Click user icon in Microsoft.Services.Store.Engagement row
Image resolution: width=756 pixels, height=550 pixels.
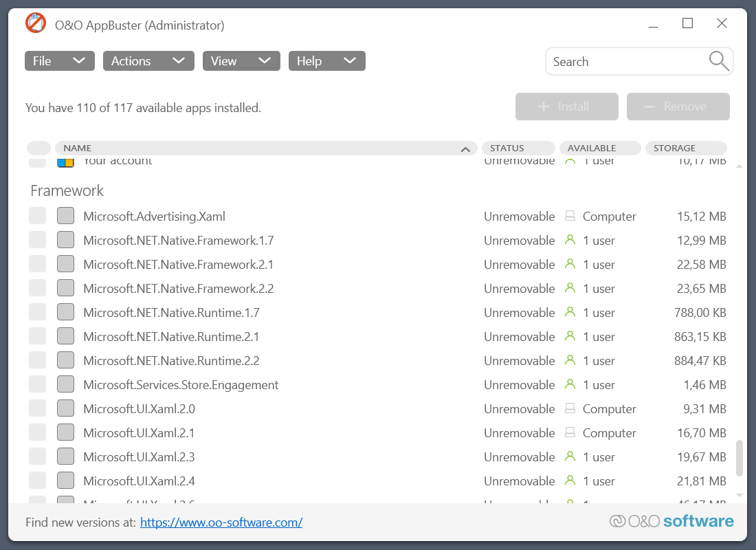pyautogui.click(x=570, y=384)
